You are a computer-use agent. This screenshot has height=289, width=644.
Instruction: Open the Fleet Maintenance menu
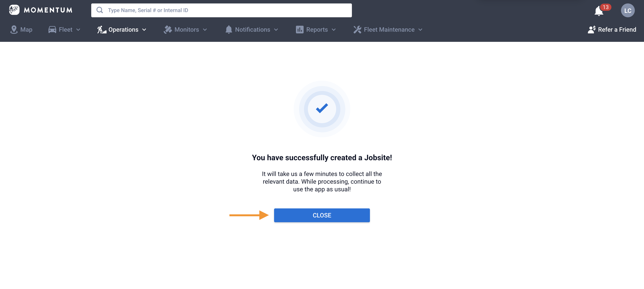point(389,30)
